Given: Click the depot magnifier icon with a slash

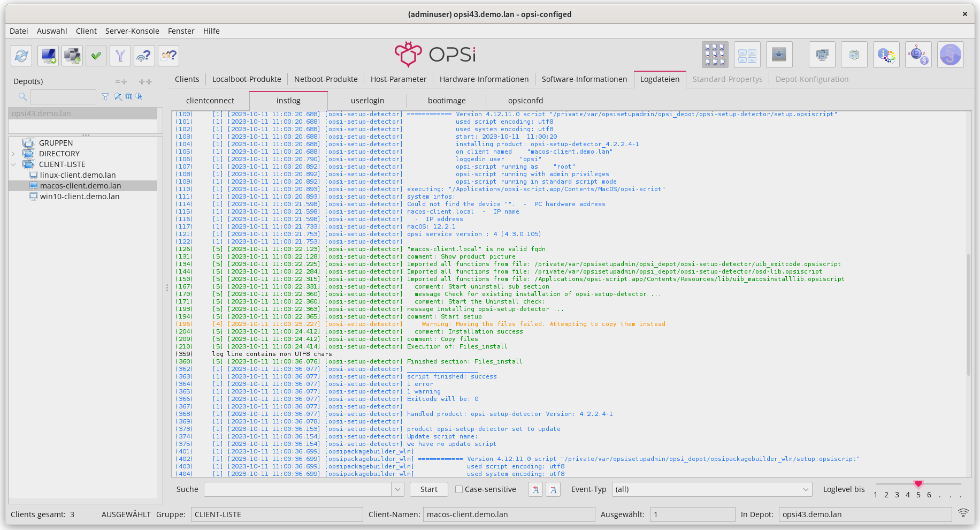Looking at the screenshot, I should [118, 97].
